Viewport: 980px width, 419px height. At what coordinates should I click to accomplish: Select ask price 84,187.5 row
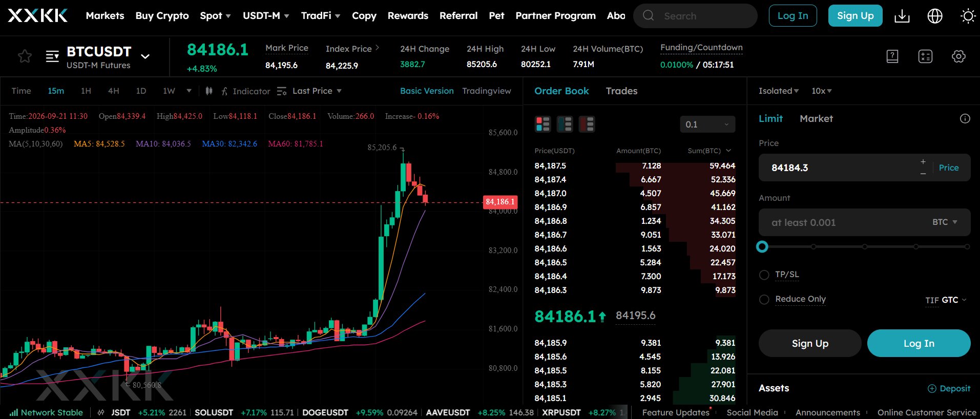[635, 165]
